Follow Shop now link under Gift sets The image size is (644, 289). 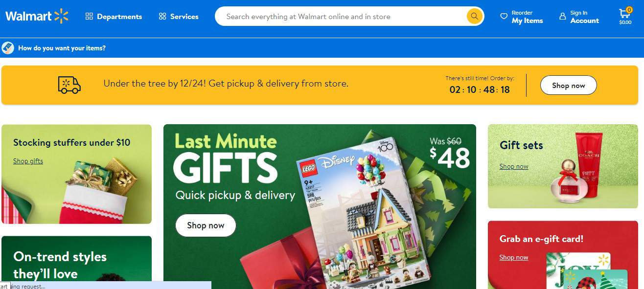[514, 167]
